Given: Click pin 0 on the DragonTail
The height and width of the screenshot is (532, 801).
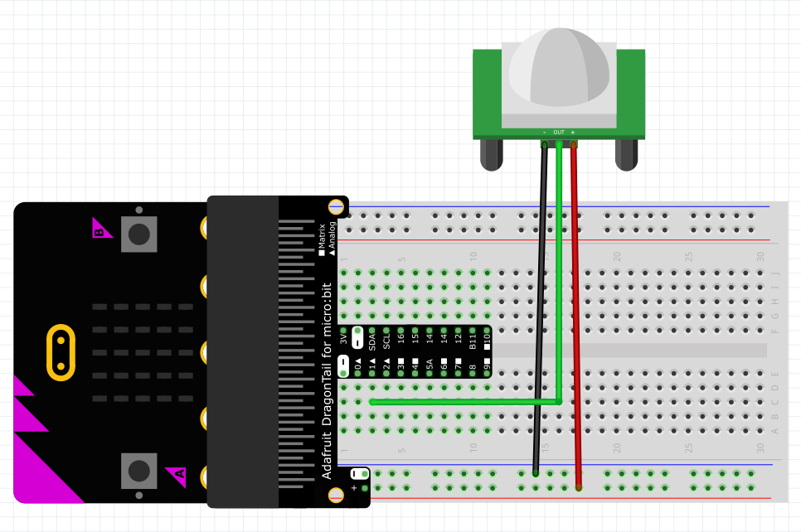Looking at the screenshot, I should pos(357,366).
